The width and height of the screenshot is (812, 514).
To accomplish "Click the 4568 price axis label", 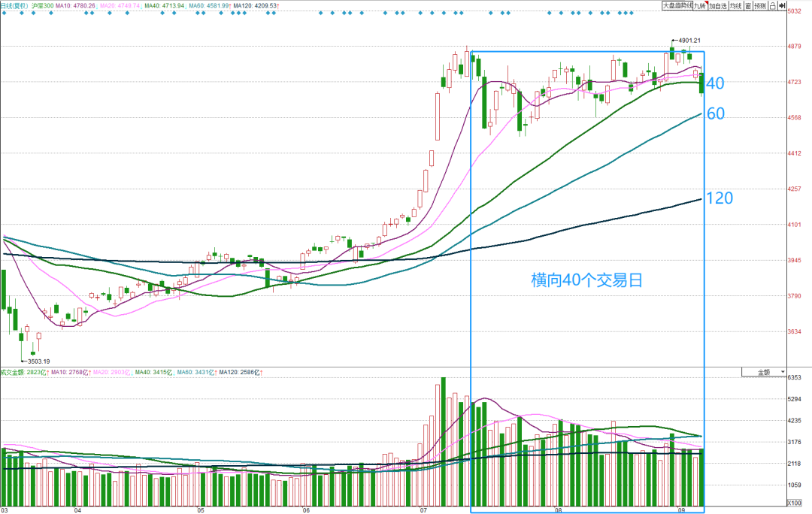I will pos(795,117).
